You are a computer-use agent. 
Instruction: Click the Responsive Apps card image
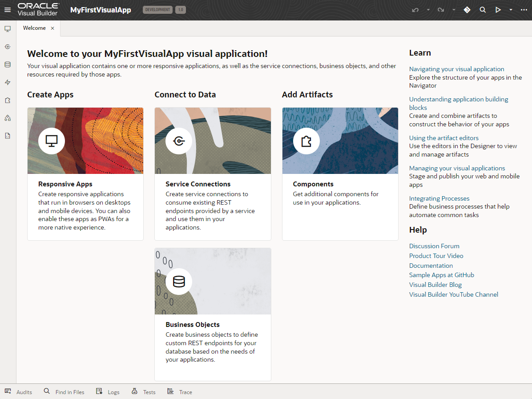[85, 141]
